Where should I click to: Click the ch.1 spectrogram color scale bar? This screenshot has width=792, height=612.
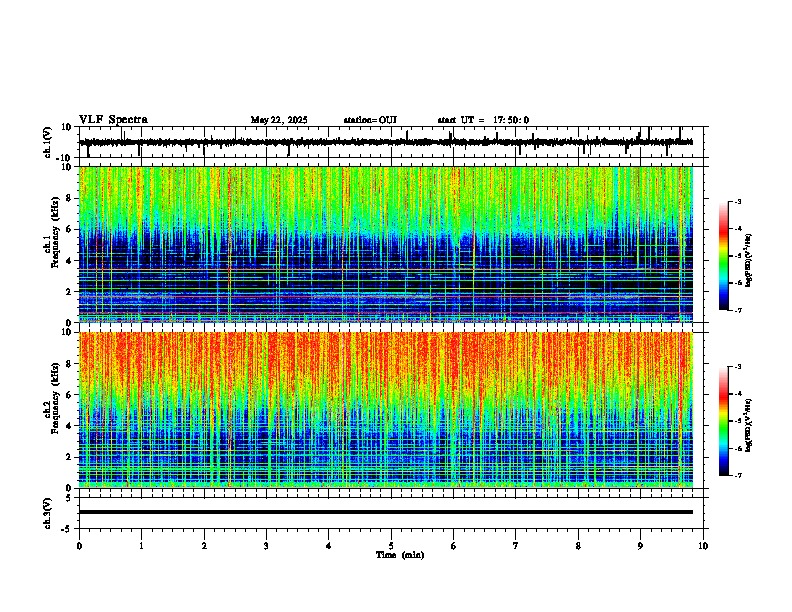(724, 256)
